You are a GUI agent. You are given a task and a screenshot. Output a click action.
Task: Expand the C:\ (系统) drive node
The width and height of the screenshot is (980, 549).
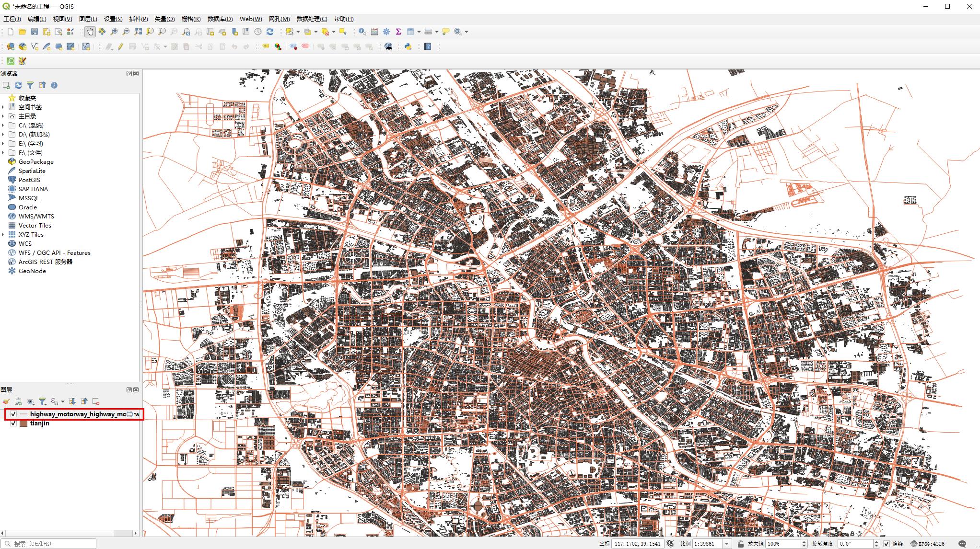click(x=3, y=126)
